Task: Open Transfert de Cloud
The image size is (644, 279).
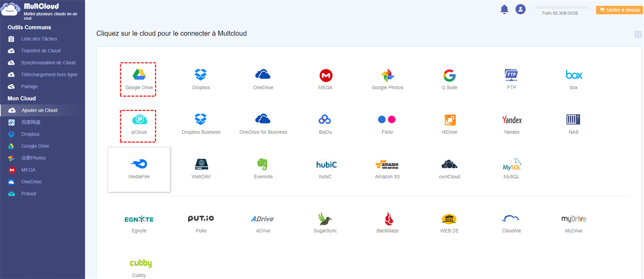Action: click(x=41, y=51)
